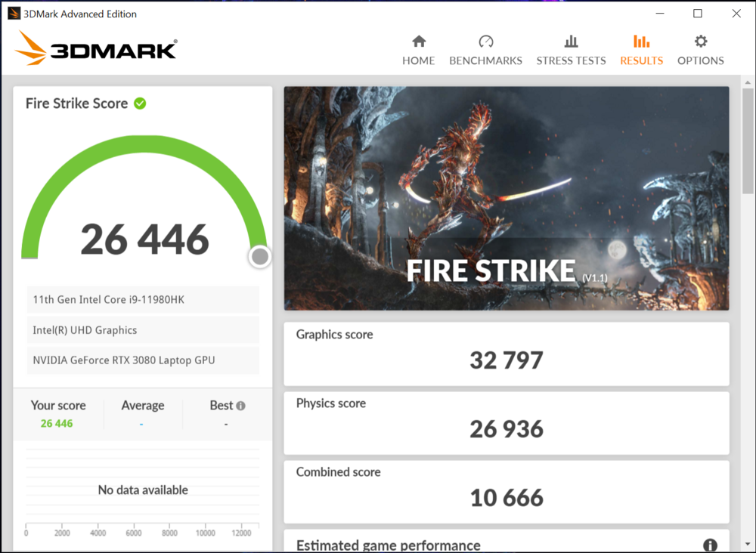Click the info icon beside Best
Viewport: 756px width, 553px height.
pyautogui.click(x=240, y=406)
